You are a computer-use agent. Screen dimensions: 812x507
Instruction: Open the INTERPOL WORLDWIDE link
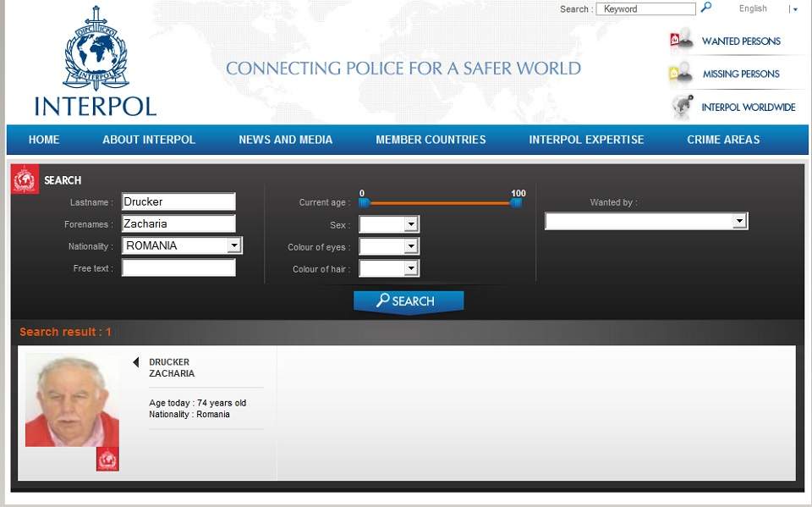coord(749,107)
